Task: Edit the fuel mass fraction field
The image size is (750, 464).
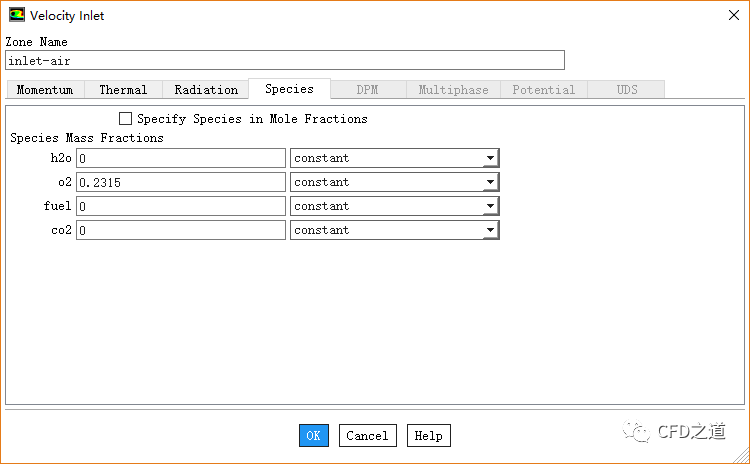Action: coord(181,206)
